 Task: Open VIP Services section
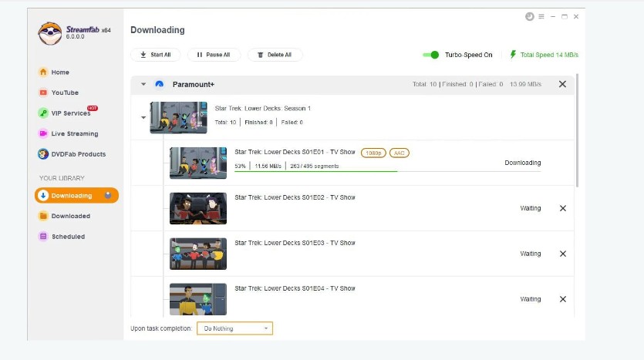click(64, 113)
